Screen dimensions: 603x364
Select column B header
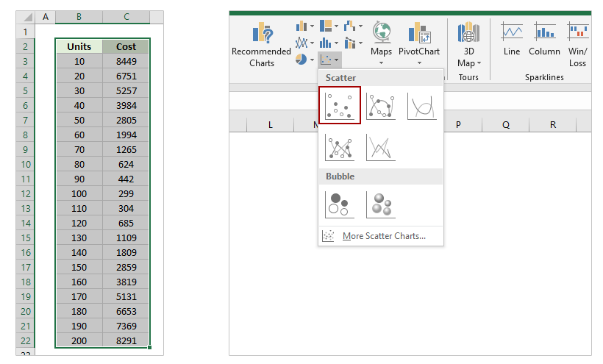pos(79,17)
